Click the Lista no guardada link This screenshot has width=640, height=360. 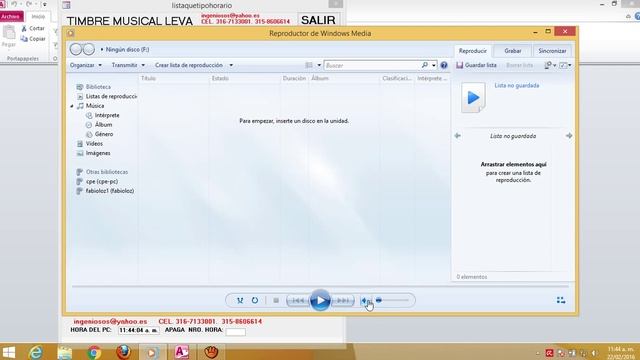(x=517, y=86)
